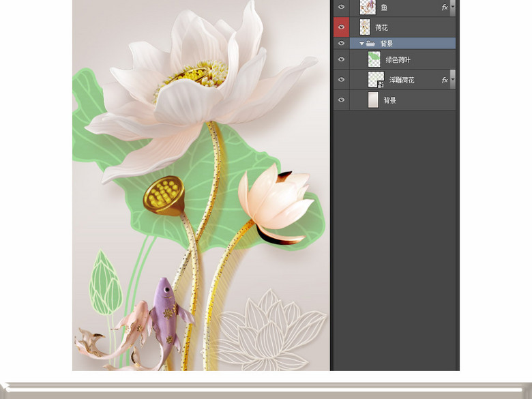Hide the 背景 group with its eye icon

point(341,43)
